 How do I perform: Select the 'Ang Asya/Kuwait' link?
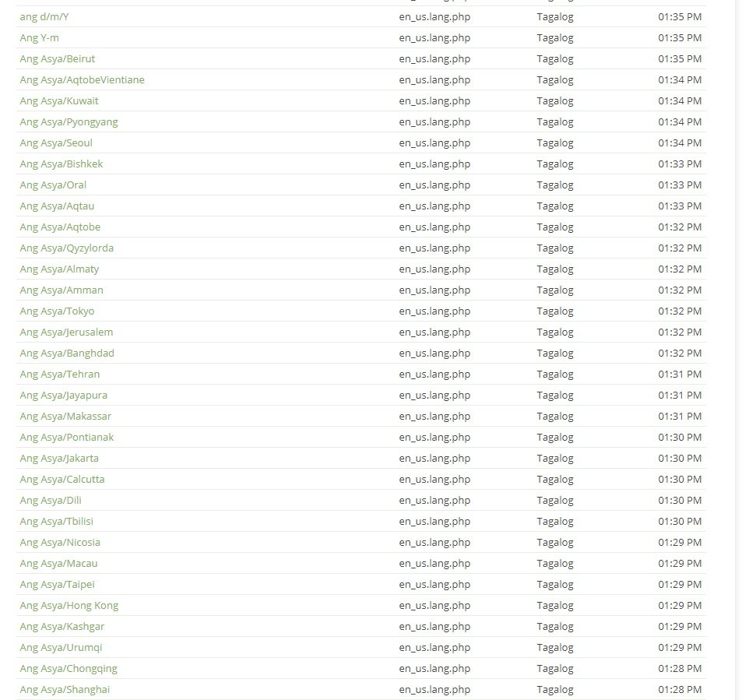(x=59, y=100)
